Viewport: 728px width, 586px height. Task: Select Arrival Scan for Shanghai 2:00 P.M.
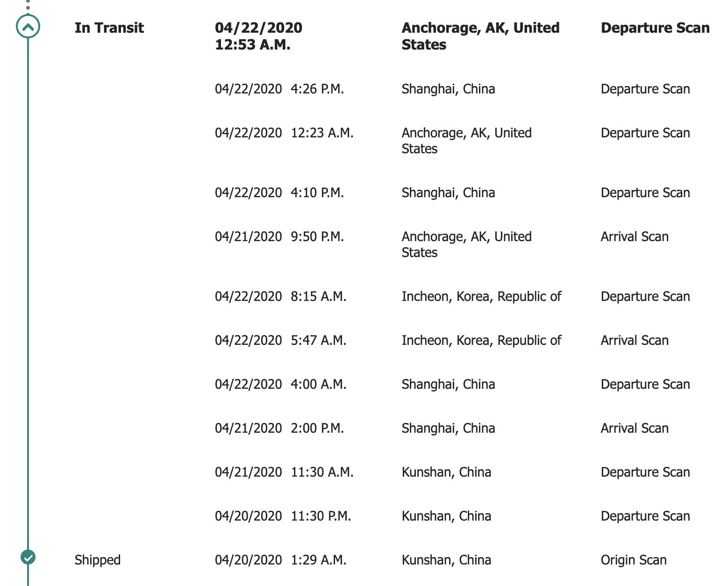pyautogui.click(x=634, y=428)
